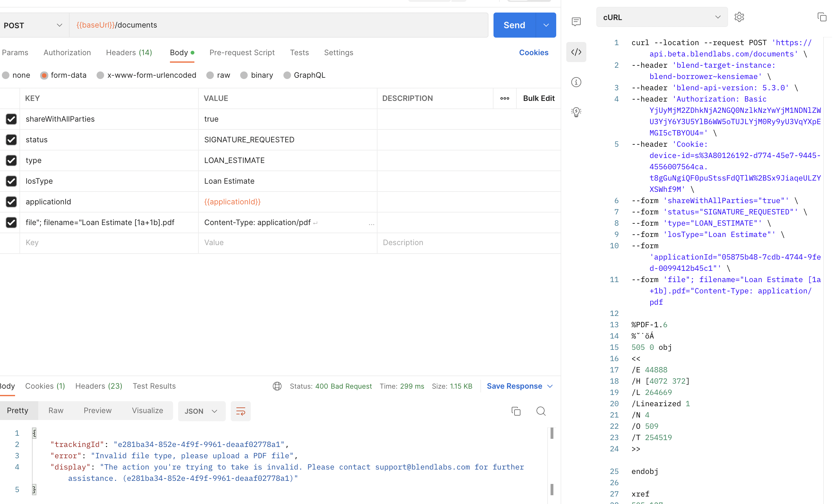
Task: Search within the response body
Action: click(x=541, y=411)
